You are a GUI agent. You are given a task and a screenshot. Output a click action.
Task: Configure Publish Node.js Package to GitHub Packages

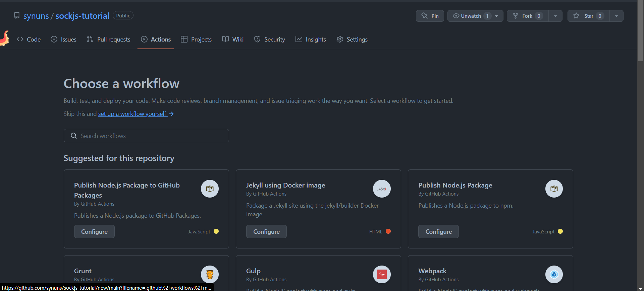coord(94,231)
